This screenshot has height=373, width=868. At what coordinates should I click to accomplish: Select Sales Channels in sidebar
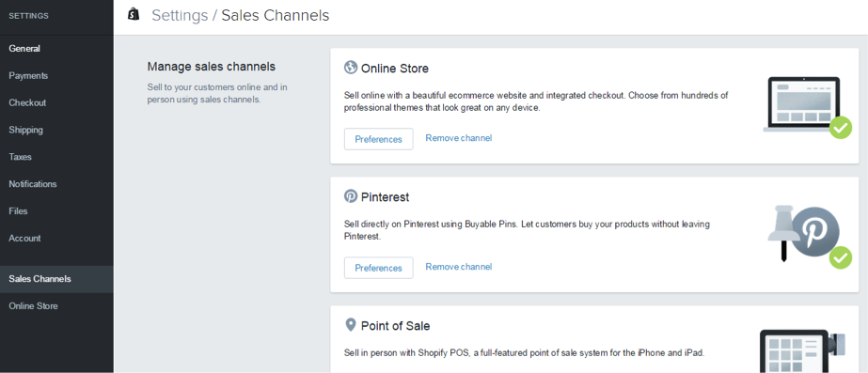[56, 279]
